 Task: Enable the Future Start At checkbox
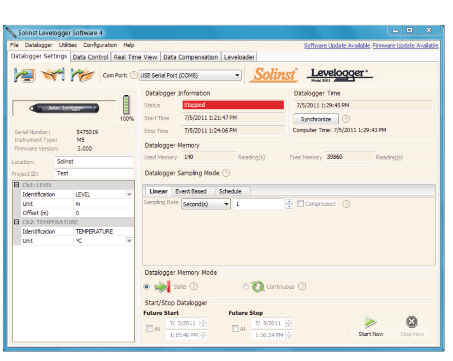[x=149, y=328]
